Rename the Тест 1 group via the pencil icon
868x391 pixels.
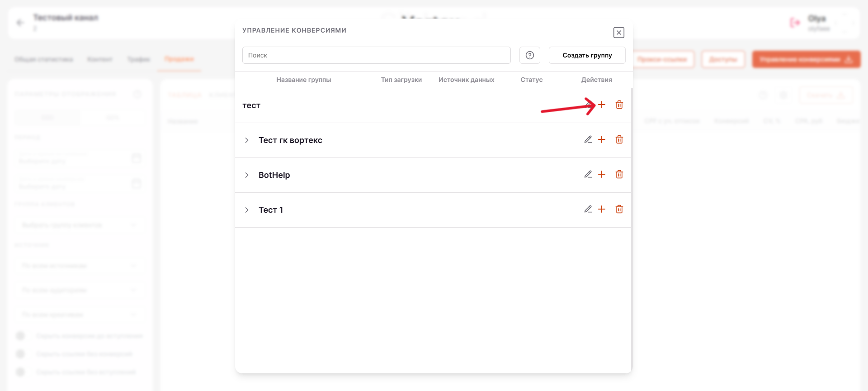point(588,209)
